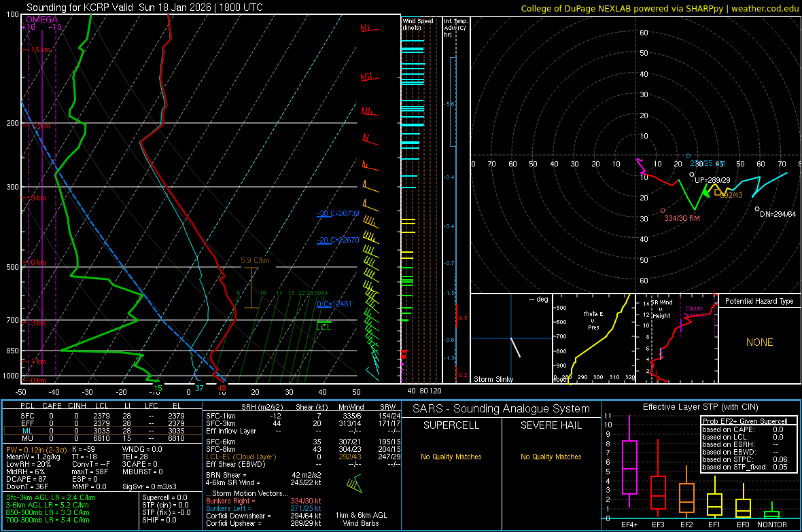Click the white line in Storm Slinky panel
The width and height of the screenshot is (802, 532).
coord(516,347)
